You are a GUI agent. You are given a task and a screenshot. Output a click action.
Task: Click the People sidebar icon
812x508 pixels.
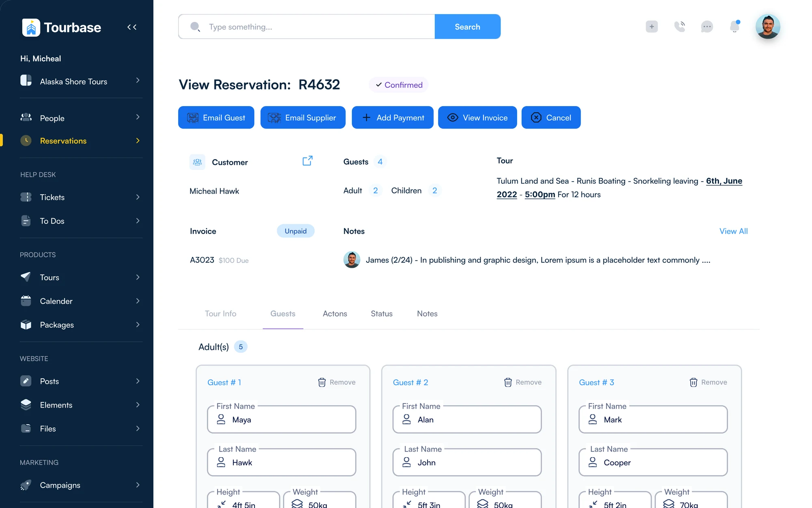[x=26, y=117]
